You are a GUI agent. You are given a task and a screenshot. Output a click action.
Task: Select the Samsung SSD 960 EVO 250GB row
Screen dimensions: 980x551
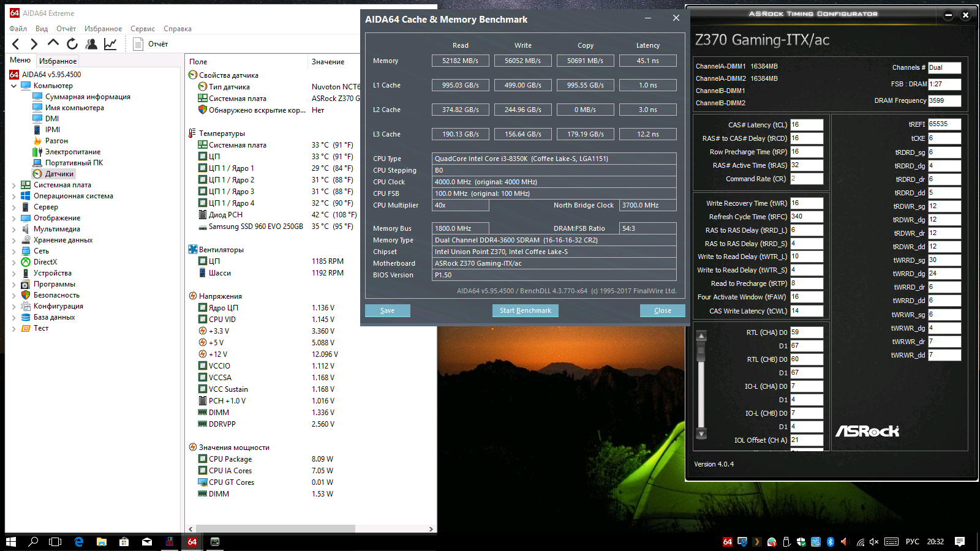276,227
